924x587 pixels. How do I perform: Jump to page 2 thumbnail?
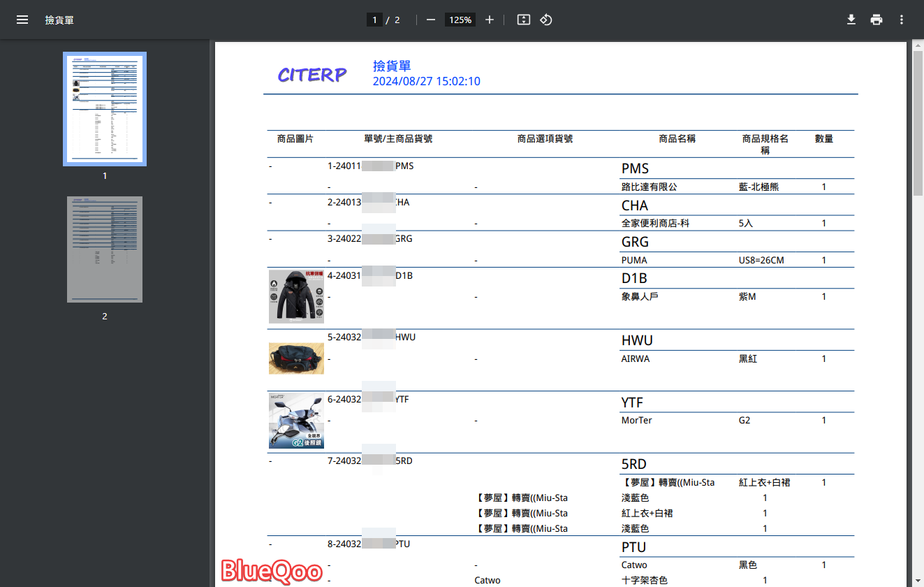click(x=105, y=249)
